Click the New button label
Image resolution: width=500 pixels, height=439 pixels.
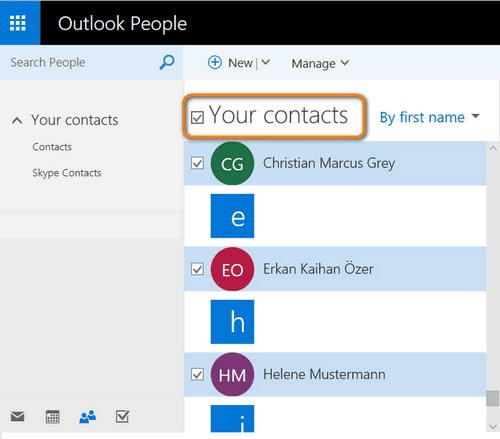tap(240, 63)
